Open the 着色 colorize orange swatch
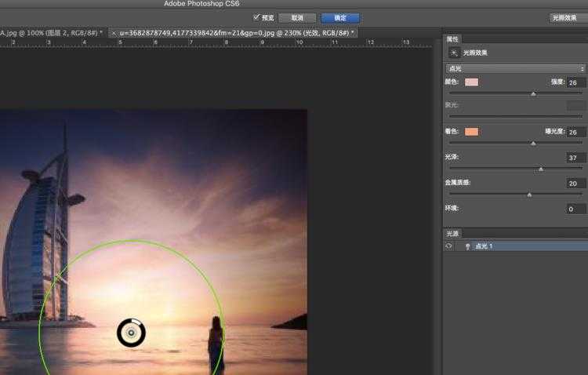The image size is (588, 375). coord(471,132)
